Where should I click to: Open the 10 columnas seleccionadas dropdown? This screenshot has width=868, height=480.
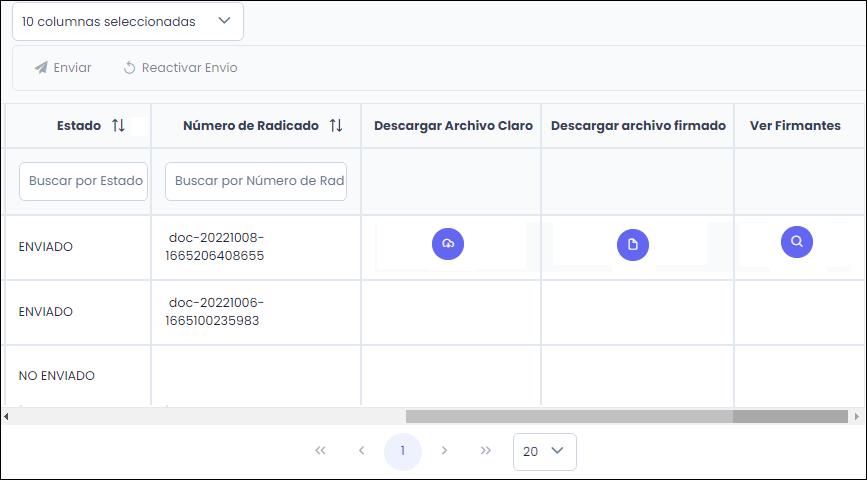point(127,21)
